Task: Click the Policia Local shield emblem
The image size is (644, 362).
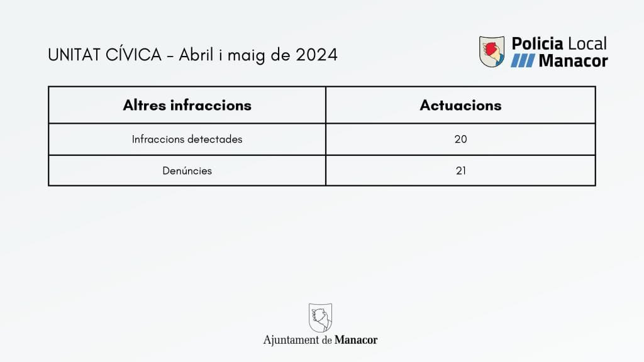Action: (x=492, y=52)
